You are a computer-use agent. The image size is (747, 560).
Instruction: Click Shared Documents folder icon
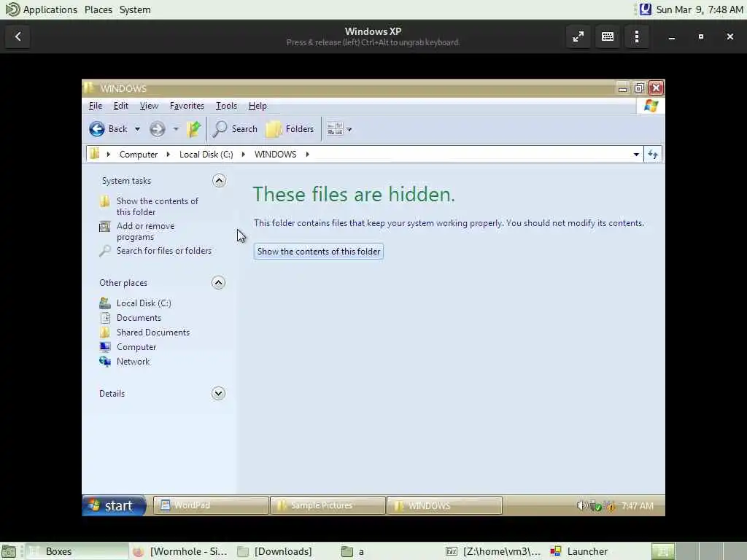(x=105, y=332)
